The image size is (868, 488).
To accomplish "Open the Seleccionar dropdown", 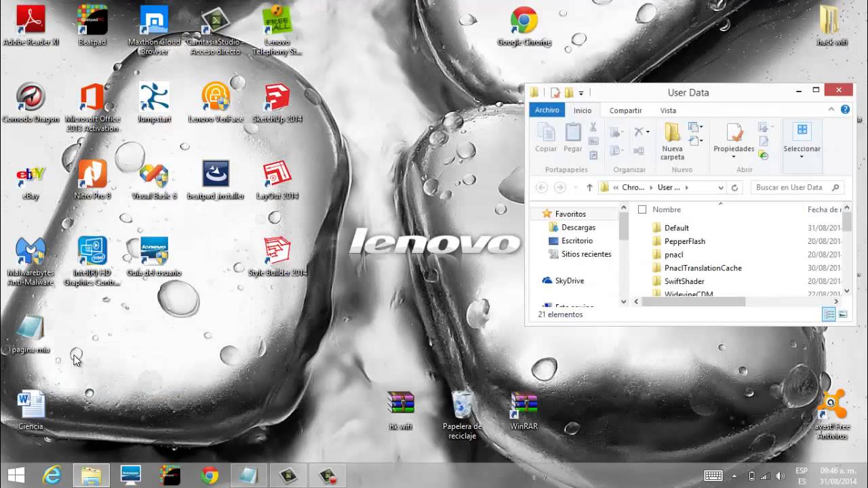I will coord(802,142).
